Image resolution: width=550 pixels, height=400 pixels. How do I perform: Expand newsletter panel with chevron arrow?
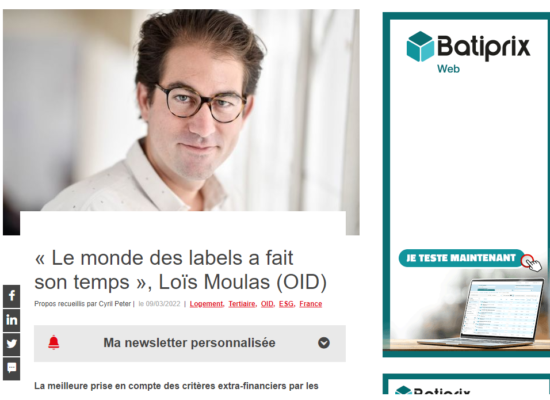(324, 342)
